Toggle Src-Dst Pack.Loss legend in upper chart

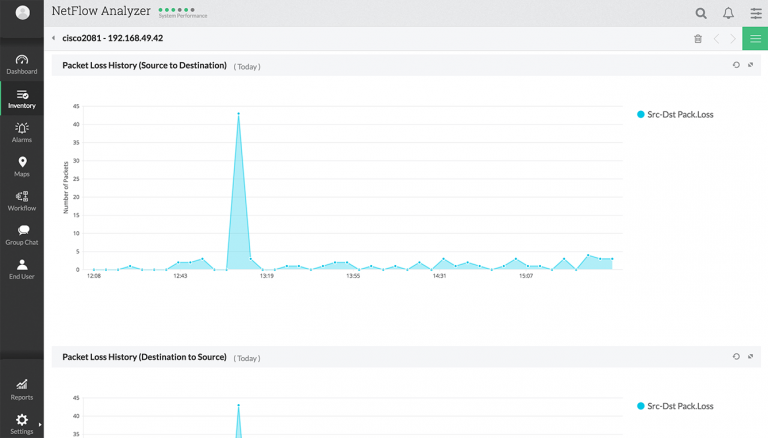pos(675,114)
